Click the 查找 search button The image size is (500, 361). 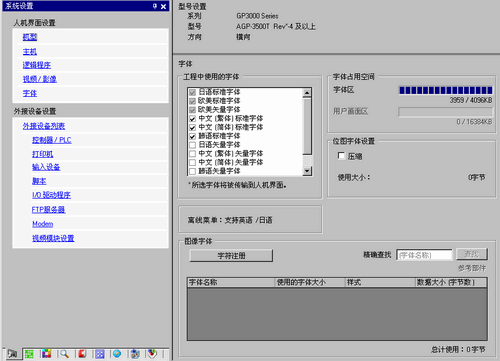[472, 254]
